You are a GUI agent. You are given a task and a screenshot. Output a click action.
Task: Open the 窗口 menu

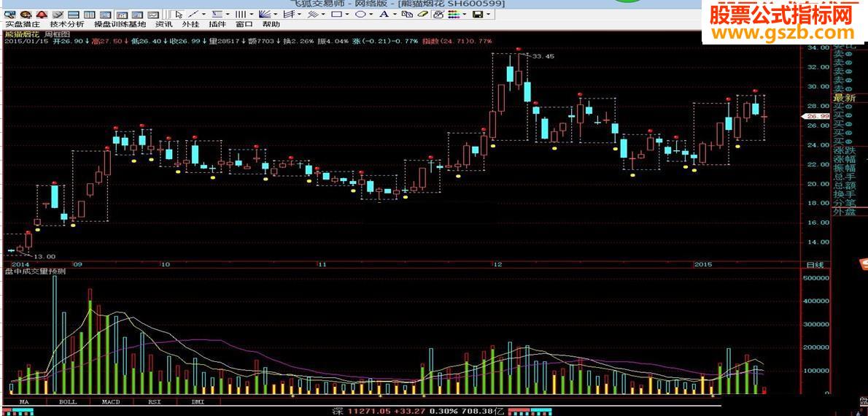click(244, 24)
